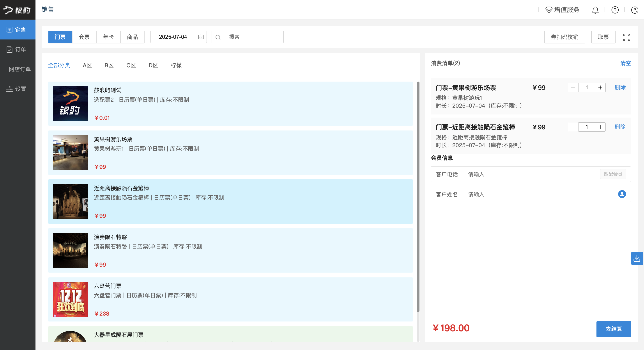The image size is (644, 350).
Task: Click quantity field of 黄果树游乐场票
Action: coord(587,87)
